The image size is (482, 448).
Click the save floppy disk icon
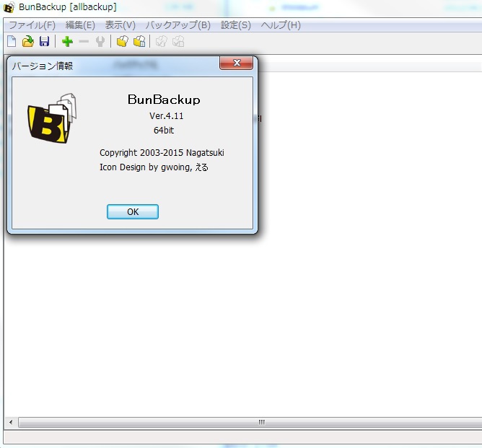(x=44, y=41)
